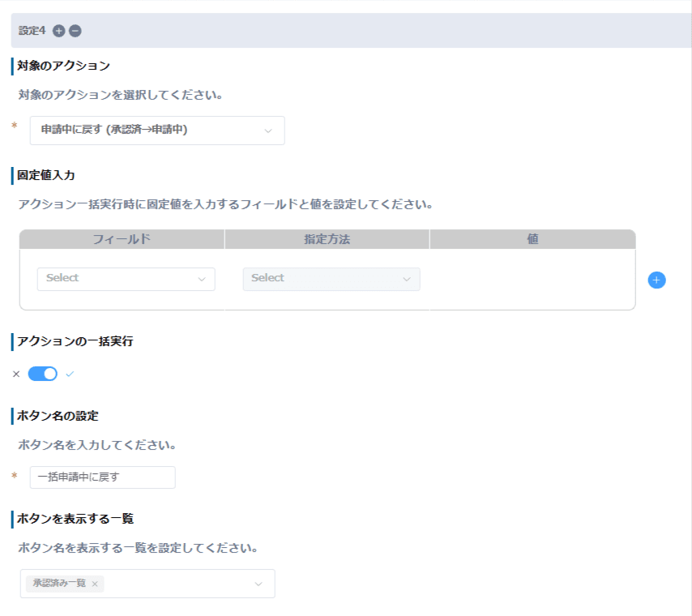Click the 値 column header
The image size is (692, 616).
532,239
